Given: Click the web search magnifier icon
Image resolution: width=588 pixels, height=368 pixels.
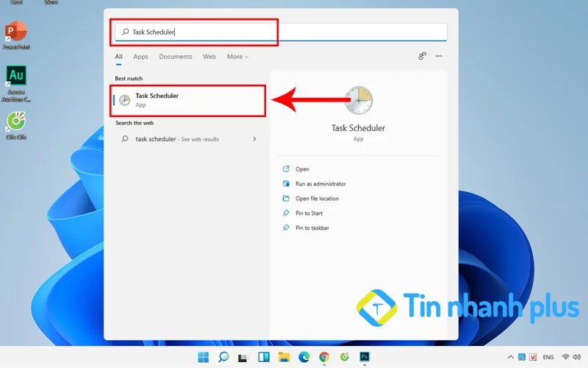Looking at the screenshot, I should click(x=125, y=139).
